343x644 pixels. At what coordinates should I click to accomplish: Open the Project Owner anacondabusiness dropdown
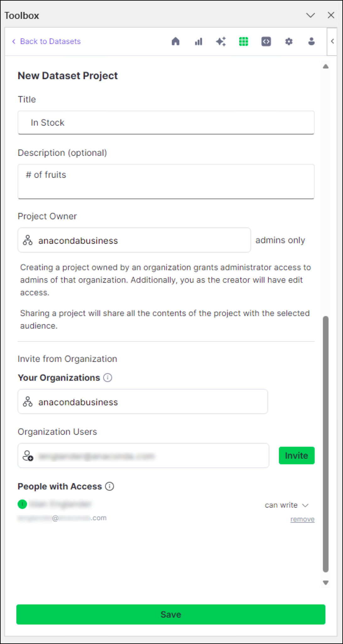click(x=134, y=240)
